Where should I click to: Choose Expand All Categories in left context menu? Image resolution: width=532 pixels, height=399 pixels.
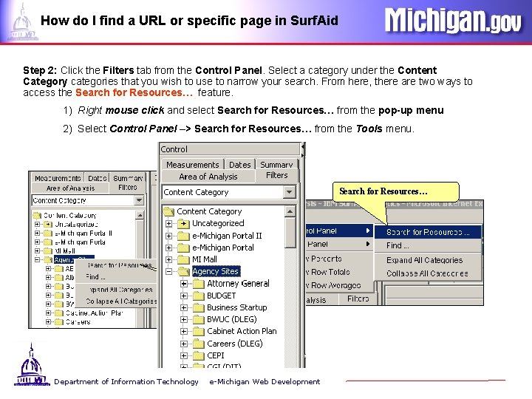coord(117,290)
